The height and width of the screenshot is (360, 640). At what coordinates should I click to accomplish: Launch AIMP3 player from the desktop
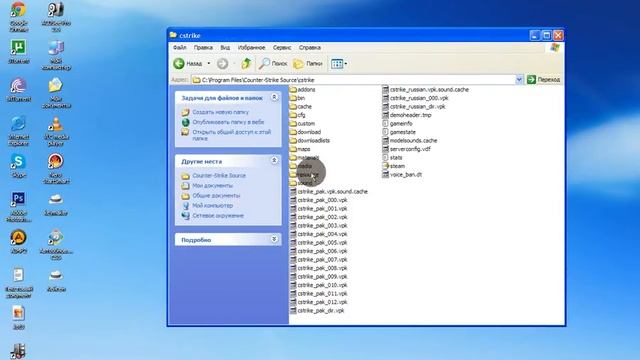coord(18,242)
